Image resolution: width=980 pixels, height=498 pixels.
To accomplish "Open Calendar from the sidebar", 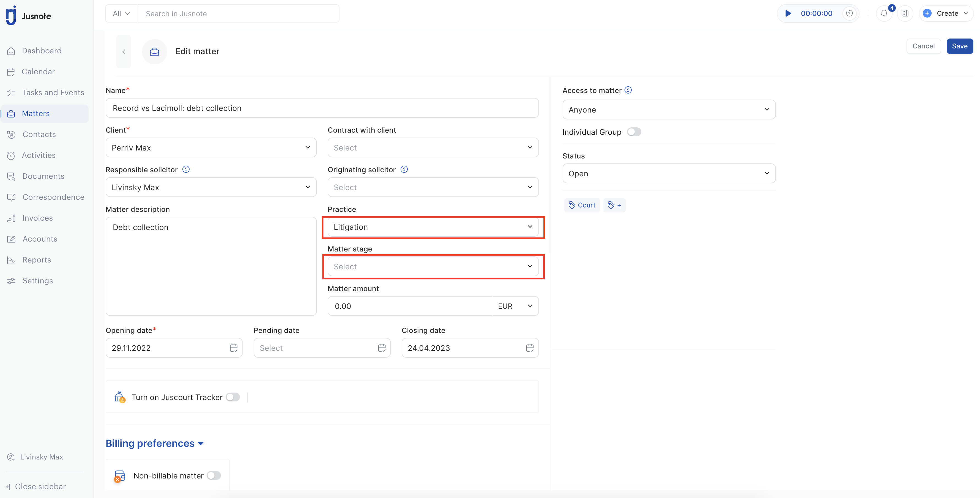I will click(x=38, y=72).
